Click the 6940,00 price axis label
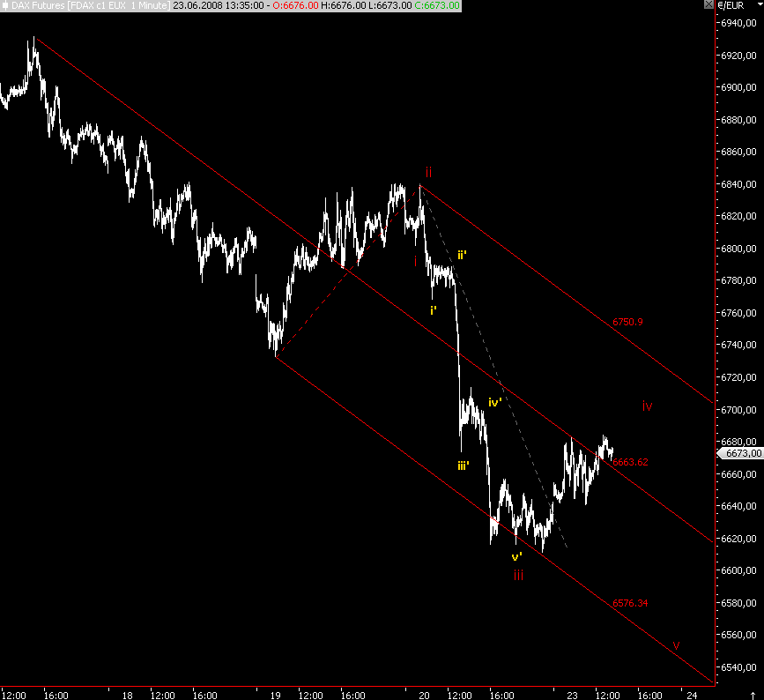 point(739,23)
